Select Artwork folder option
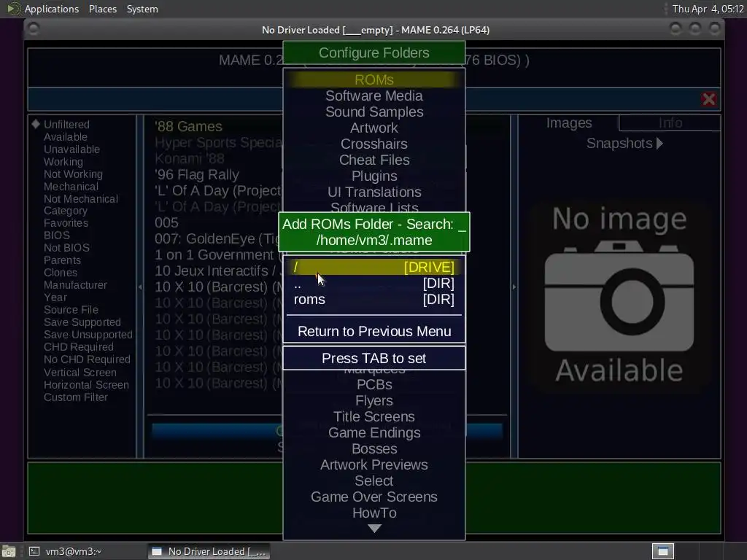The width and height of the screenshot is (747, 560). pos(374,128)
